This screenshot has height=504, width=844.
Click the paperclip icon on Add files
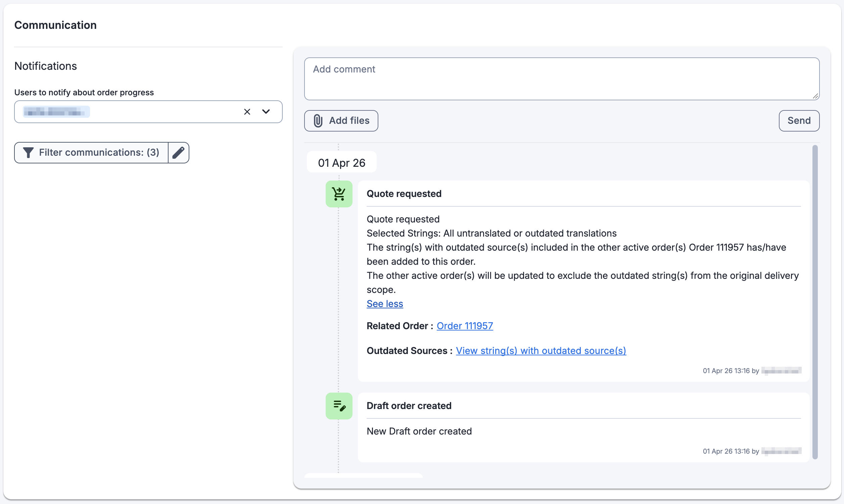coord(318,120)
